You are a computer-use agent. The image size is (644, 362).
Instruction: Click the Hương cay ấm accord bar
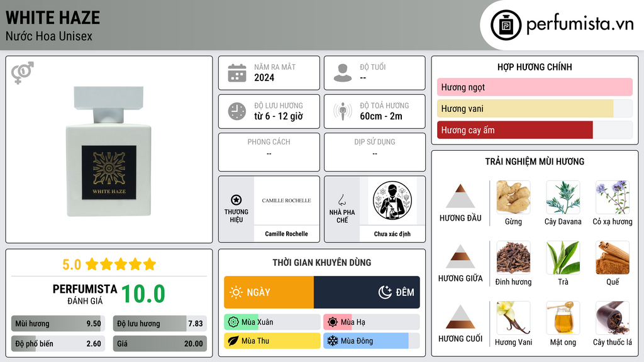535,130
